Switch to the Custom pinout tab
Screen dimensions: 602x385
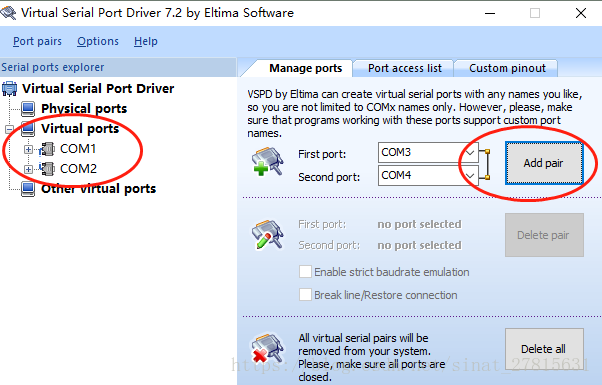click(x=507, y=68)
